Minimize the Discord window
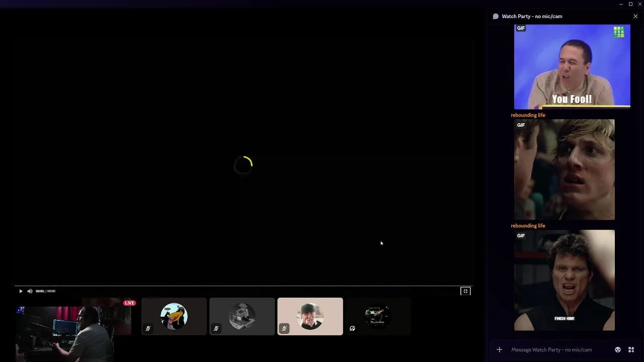The image size is (644, 362). (x=621, y=4)
